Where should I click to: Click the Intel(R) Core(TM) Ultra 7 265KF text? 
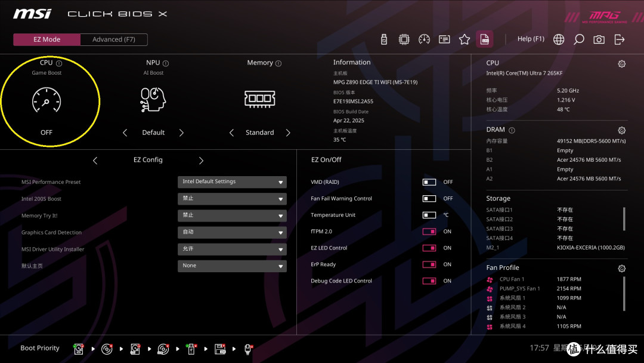point(524,73)
